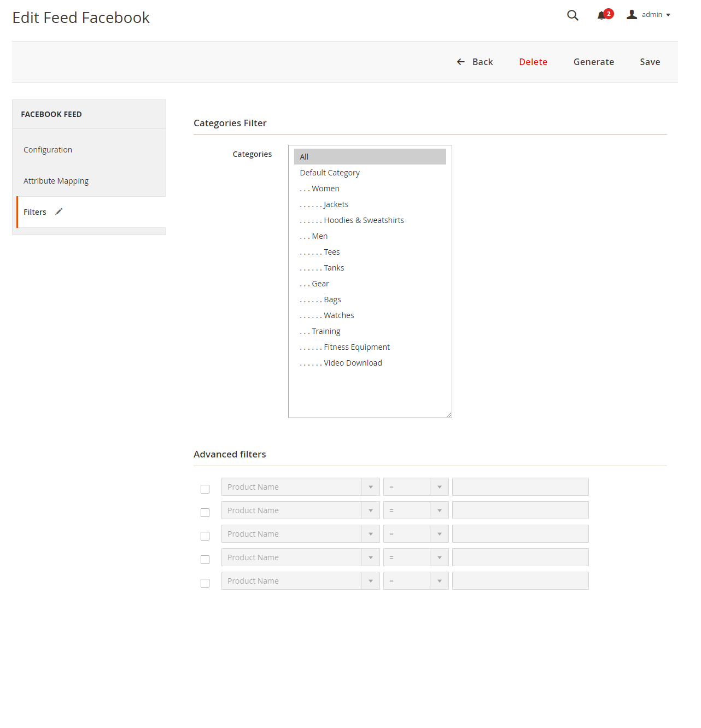The width and height of the screenshot is (701, 728).
Task: Click the red Delete button
Action: (x=533, y=62)
